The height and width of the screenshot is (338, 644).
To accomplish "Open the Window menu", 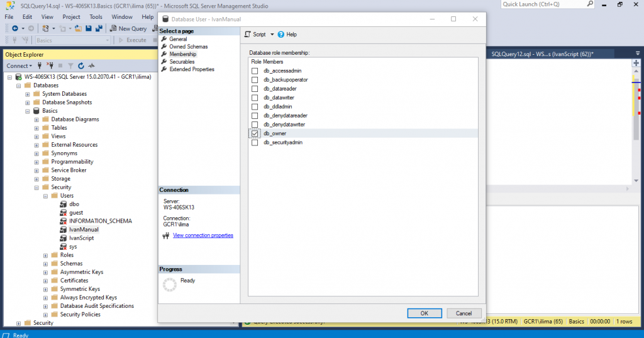I will 122,17.
